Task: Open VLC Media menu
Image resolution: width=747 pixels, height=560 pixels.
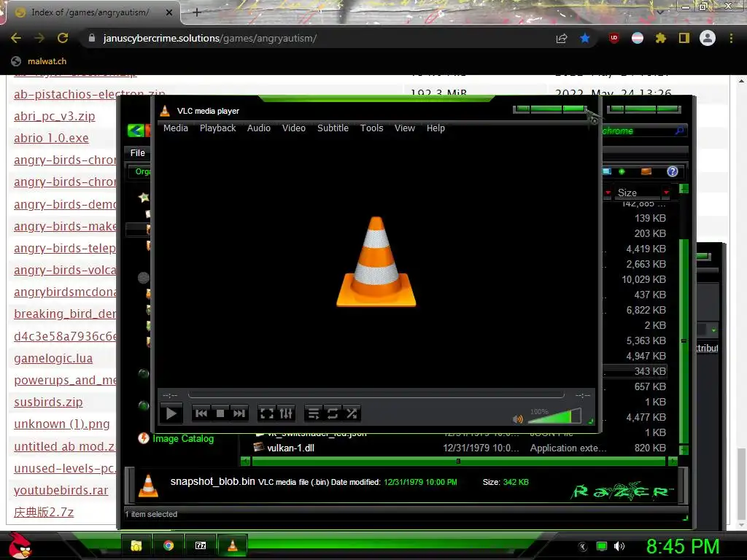Action: point(175,128)
